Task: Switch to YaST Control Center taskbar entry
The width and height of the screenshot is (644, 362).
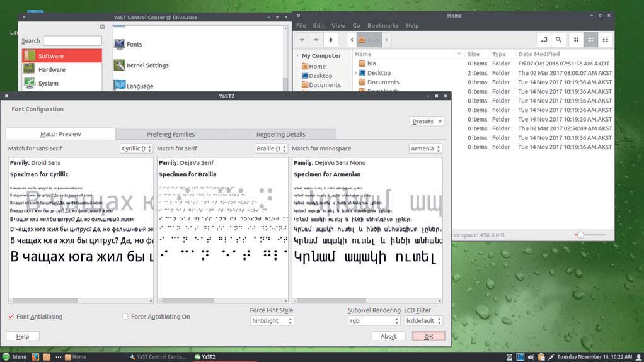Action: (158, 357)
